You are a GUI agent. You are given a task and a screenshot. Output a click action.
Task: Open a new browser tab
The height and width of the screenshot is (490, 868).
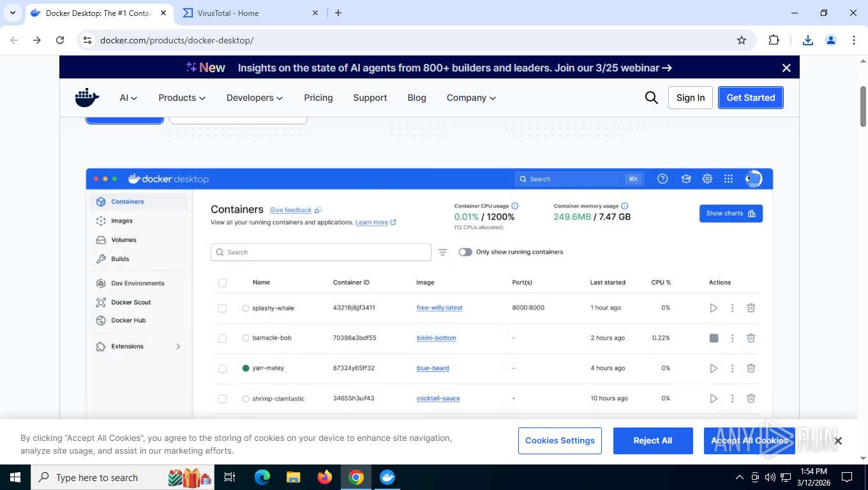click(x=338, y=13)
